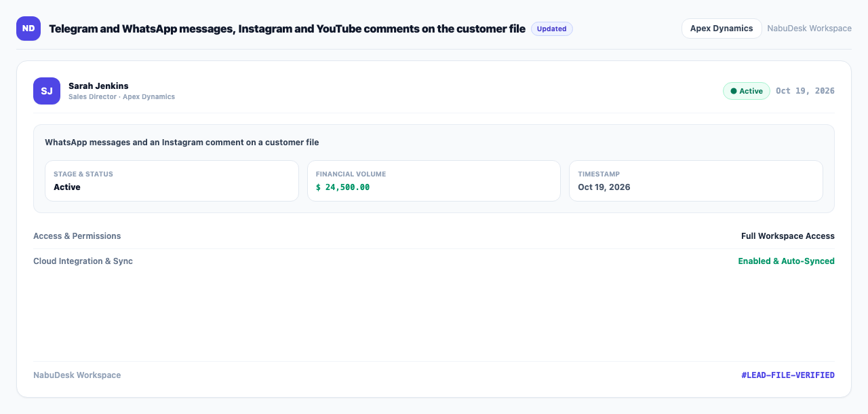
Task: Click the Updated badge next to the title
Action: pos(552,29)
